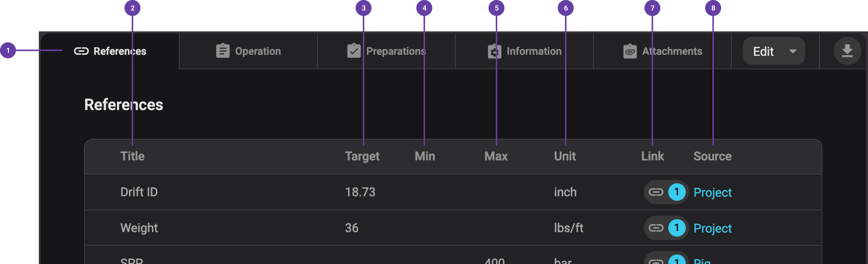The width and height of the screenshot is (868, 264).
Task: Click the link icon in Drift ID row
Action: pyautogui.click(x=656, y=192)
